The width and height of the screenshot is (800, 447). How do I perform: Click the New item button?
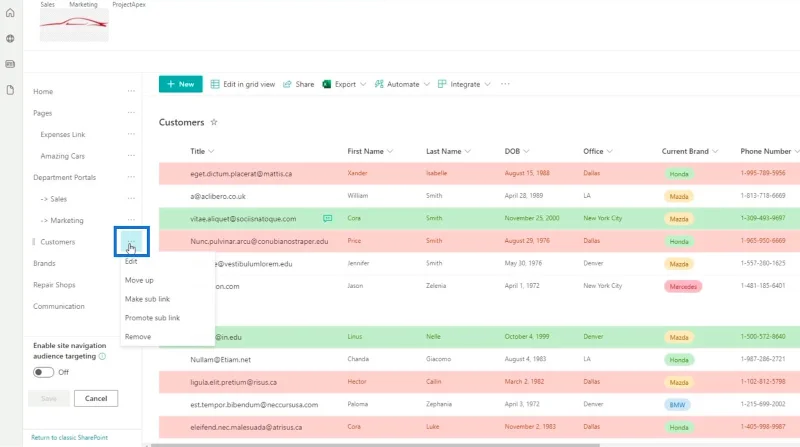pyautogui.click(x=181, y=84)
